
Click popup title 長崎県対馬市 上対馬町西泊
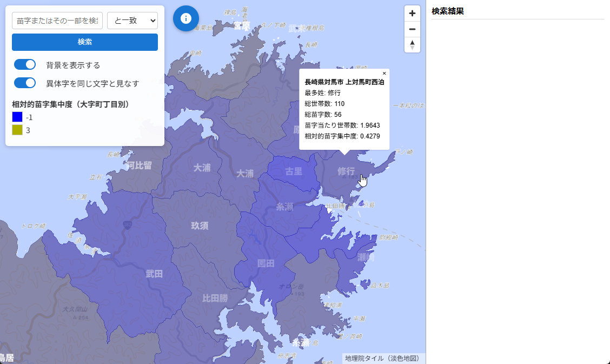[344, 82]
